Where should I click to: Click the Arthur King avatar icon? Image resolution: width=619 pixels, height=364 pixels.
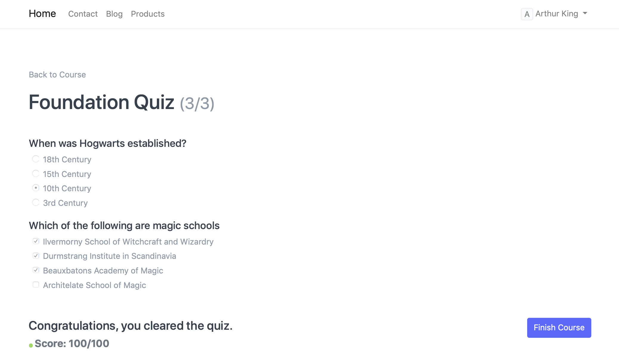click(x=527, y=14)
